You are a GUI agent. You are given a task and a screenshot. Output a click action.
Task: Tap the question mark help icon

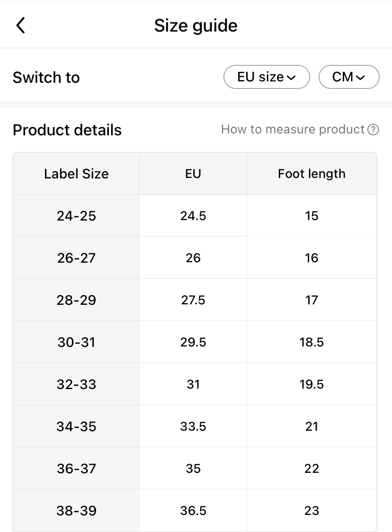[374, 130]
